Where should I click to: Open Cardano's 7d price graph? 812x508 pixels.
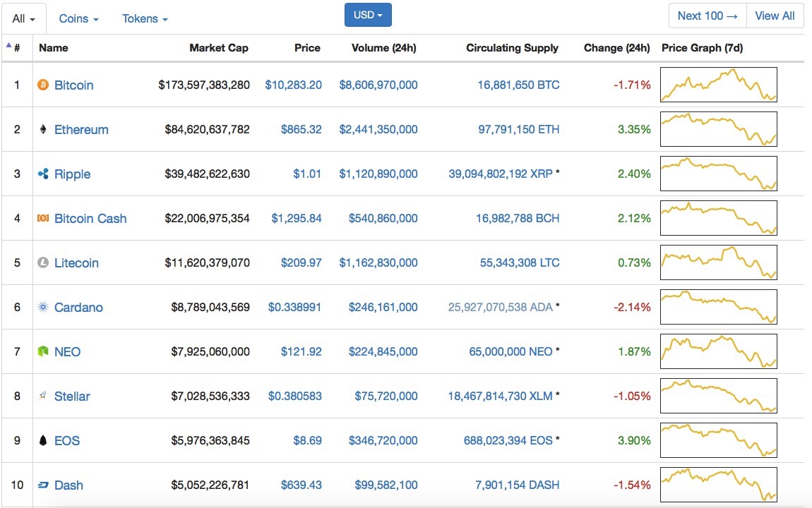point(719,307)
